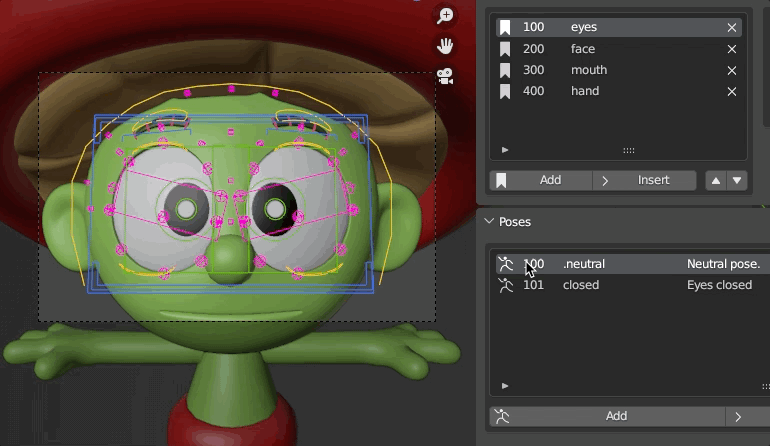Click the index value 200 for face

[x=533, y=49]
